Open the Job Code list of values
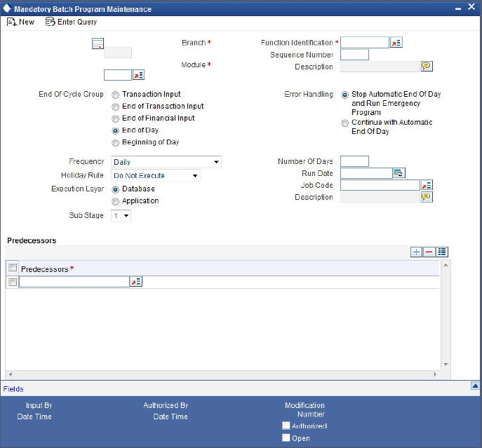This screenshot has height=448, width=482. coord(427,185)
